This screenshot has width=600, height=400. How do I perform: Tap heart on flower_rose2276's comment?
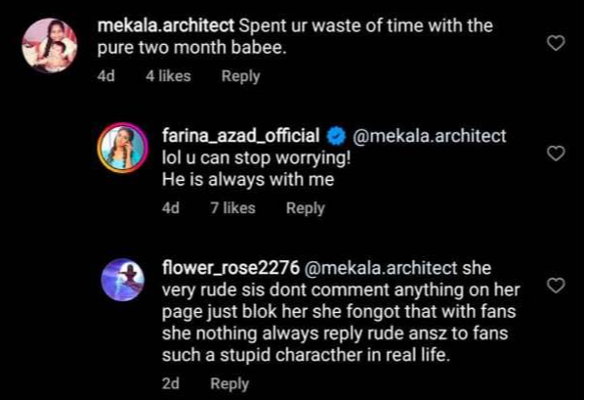tap(559, 286)
